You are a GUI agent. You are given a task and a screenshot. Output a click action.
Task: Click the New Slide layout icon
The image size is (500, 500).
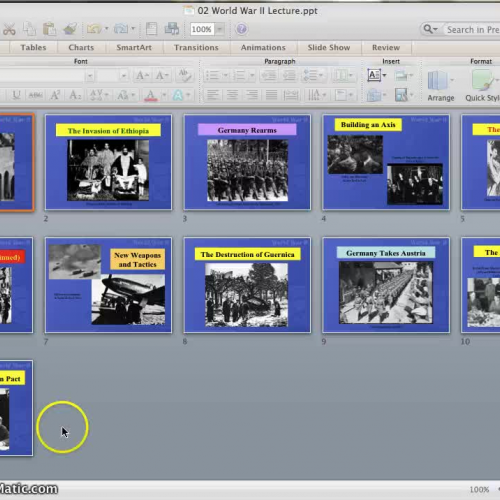pyautogui.click(x=151, y=29)
